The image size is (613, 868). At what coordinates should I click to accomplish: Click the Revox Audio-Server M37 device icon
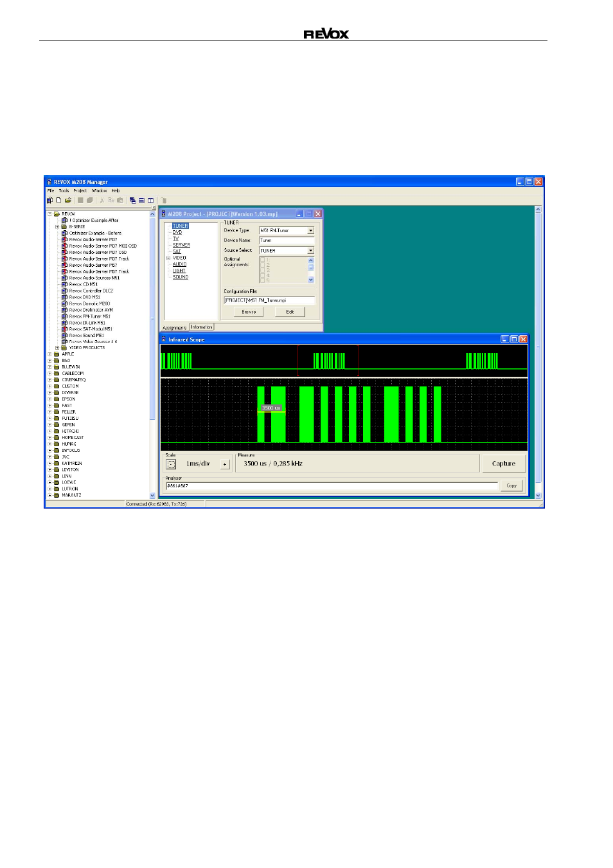click(64, 239)
